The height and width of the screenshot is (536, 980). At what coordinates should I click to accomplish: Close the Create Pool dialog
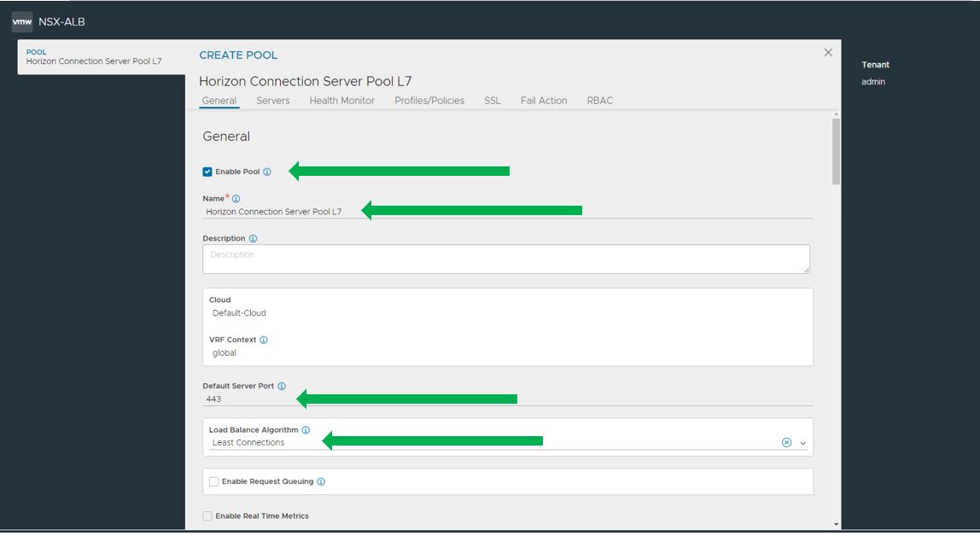(x=828, y=52)
